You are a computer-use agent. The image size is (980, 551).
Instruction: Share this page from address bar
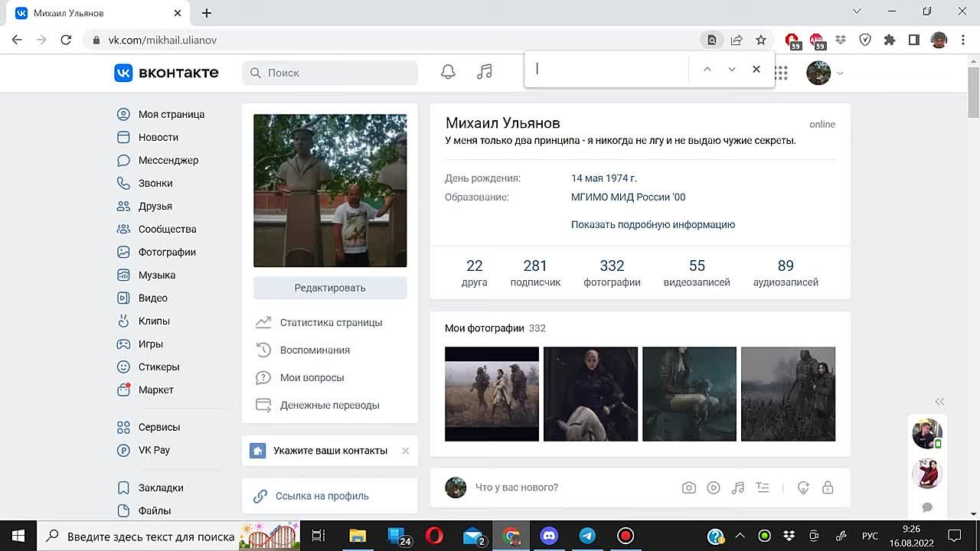coord(737,40)
